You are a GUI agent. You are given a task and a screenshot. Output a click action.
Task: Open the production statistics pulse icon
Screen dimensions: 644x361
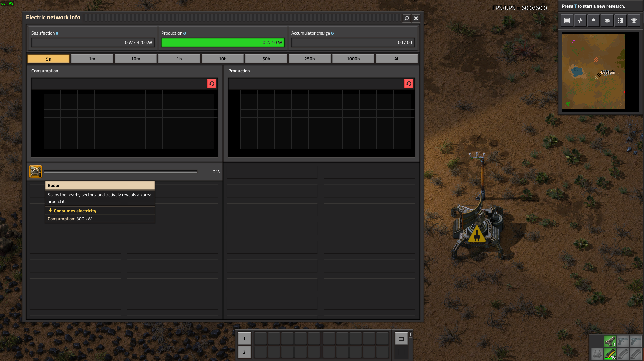tap(580, 21)
